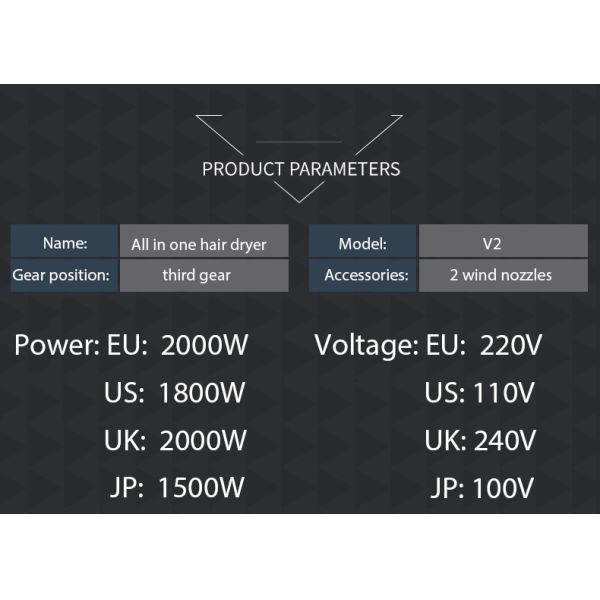Click the JP 100V voltage value

point(481,488)
